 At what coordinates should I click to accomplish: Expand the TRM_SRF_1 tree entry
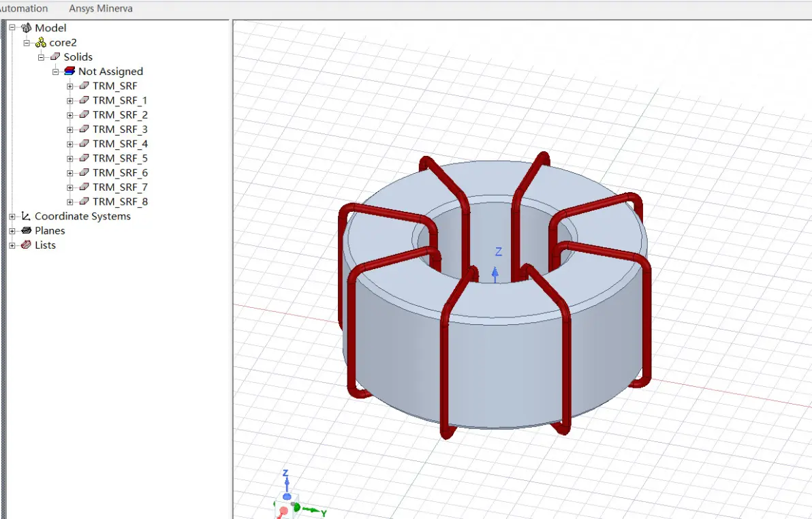70,101
